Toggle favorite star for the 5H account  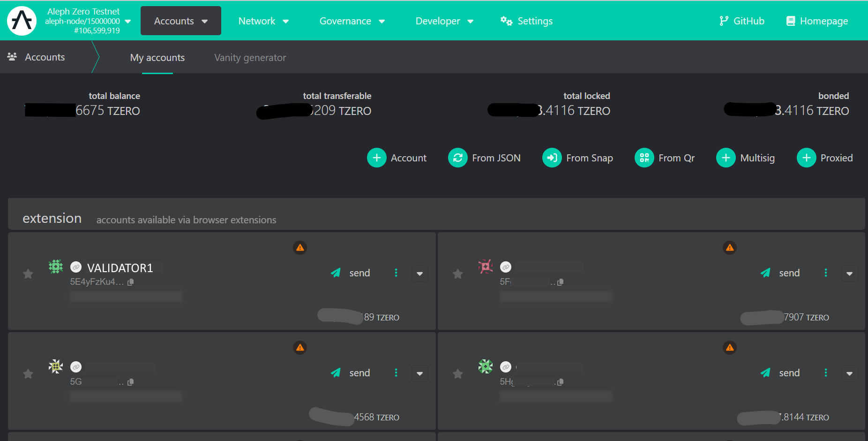(x=458, y=373)
